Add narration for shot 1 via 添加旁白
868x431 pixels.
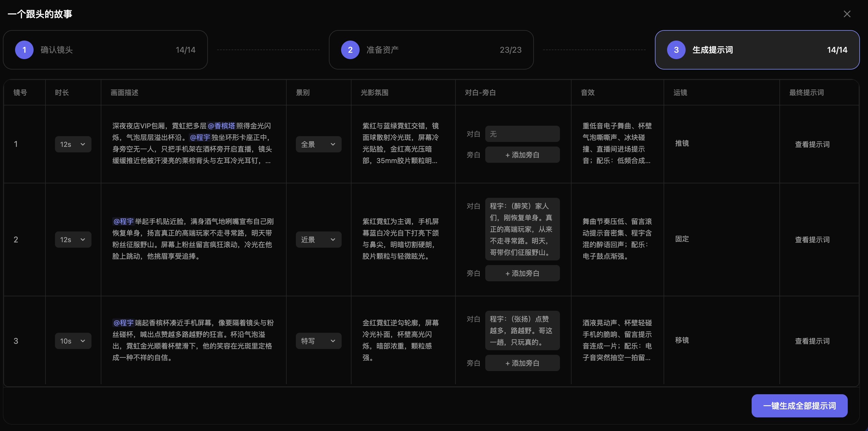click(x=522, y=155)
